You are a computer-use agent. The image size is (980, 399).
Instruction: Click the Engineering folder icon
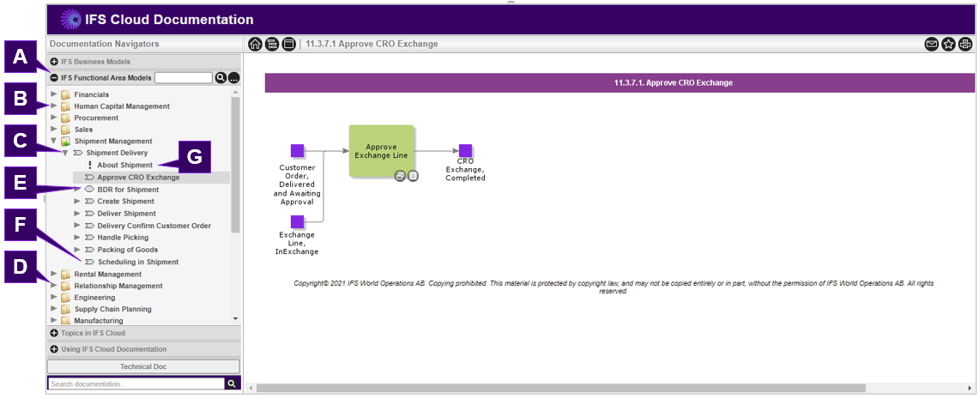[65, 298]
